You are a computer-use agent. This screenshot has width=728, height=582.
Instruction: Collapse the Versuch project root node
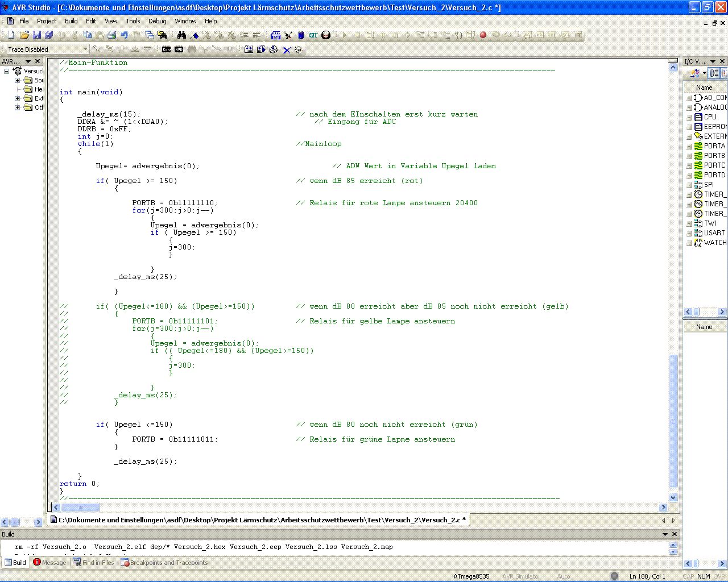pyautogui.click(x=7, y=71)
